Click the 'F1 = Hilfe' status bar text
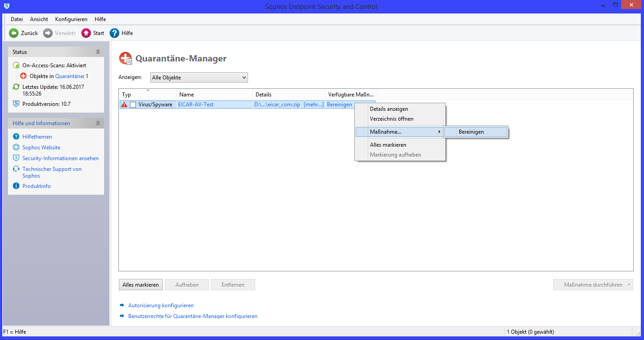644x340 pixels. click(x=14, y=332)
